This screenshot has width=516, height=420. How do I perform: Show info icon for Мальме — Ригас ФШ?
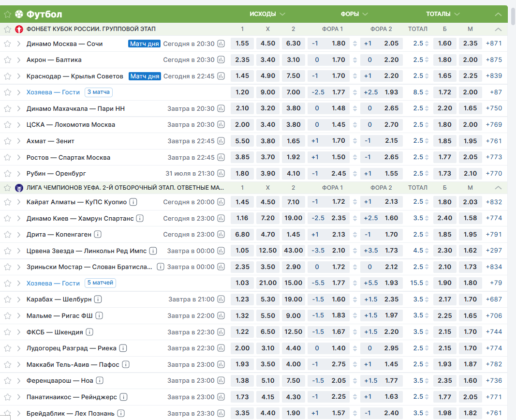click(99, 315)
